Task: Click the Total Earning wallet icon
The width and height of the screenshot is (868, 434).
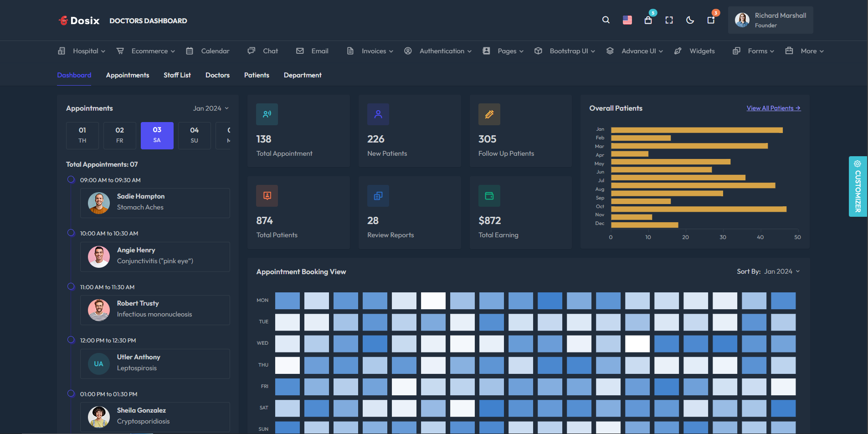Action: 489,196
